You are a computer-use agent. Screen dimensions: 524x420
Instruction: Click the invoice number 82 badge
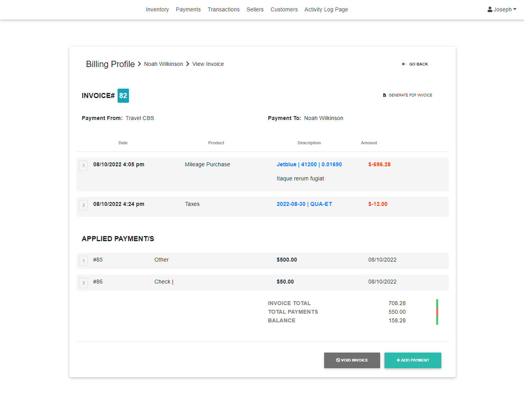[123, 96]
